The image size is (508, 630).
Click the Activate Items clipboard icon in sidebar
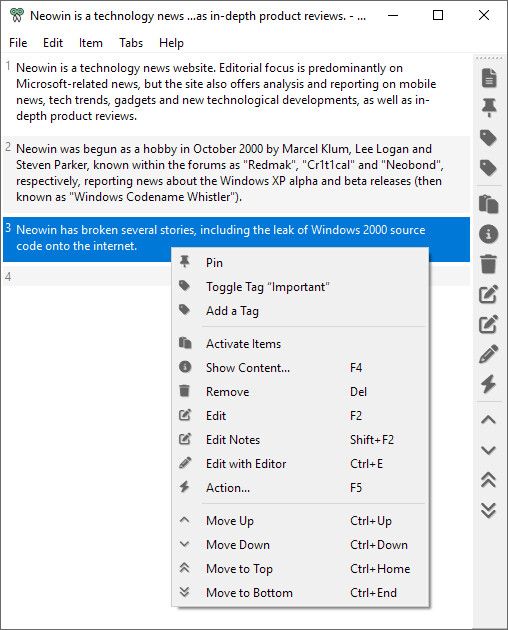[x=489, y=204]
